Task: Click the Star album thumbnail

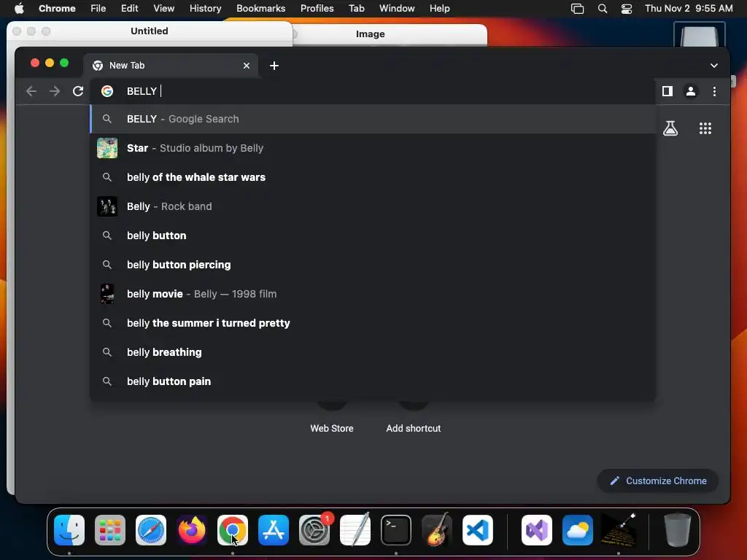Action: point(107,148)
